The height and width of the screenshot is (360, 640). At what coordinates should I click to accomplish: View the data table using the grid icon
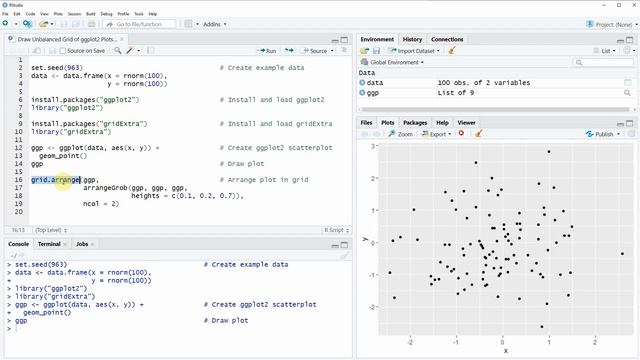click(x=627, y=82)
